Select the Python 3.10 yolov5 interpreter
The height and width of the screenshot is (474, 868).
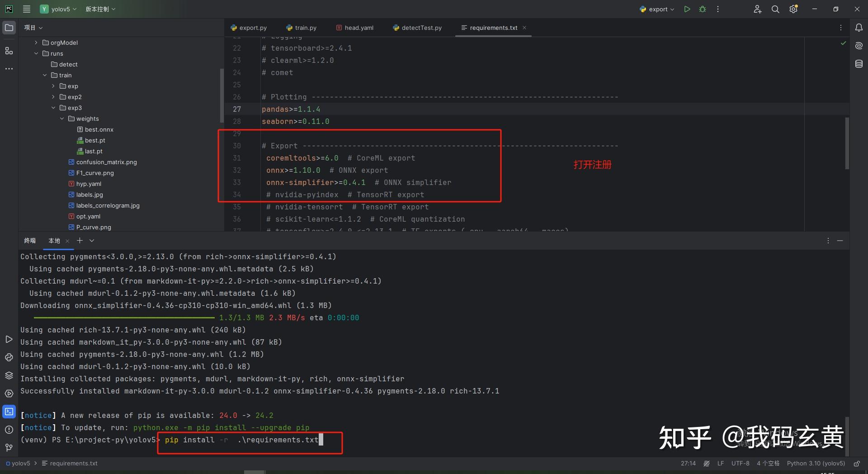coord(816,463)
